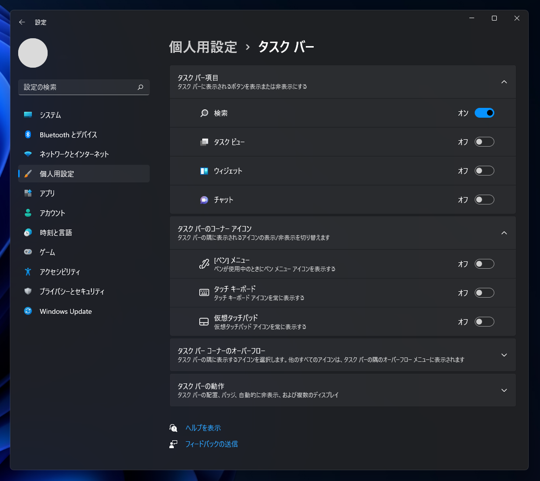
Task: Click the magnifier icon in search box
Action: [141, 87]
